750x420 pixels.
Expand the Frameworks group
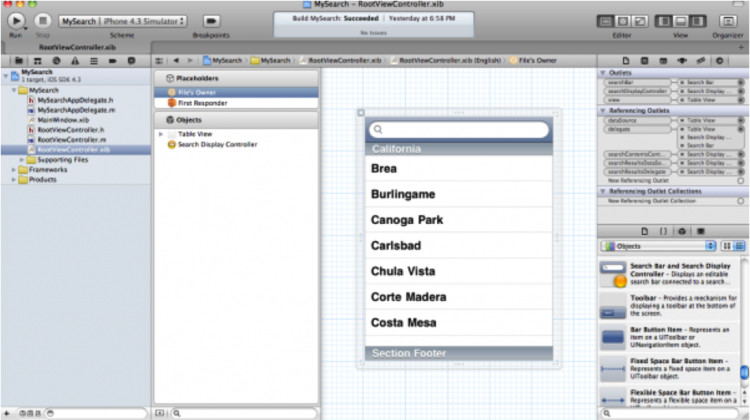pos(14,170)
